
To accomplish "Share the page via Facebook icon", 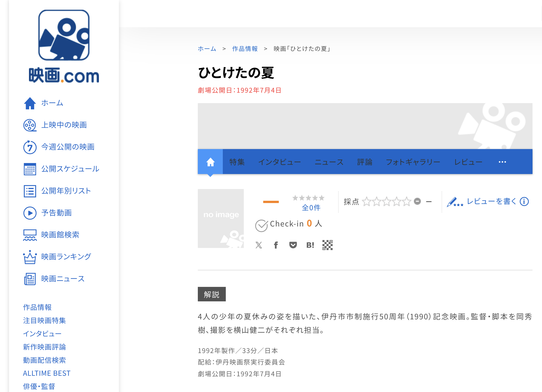I will 276,245.
